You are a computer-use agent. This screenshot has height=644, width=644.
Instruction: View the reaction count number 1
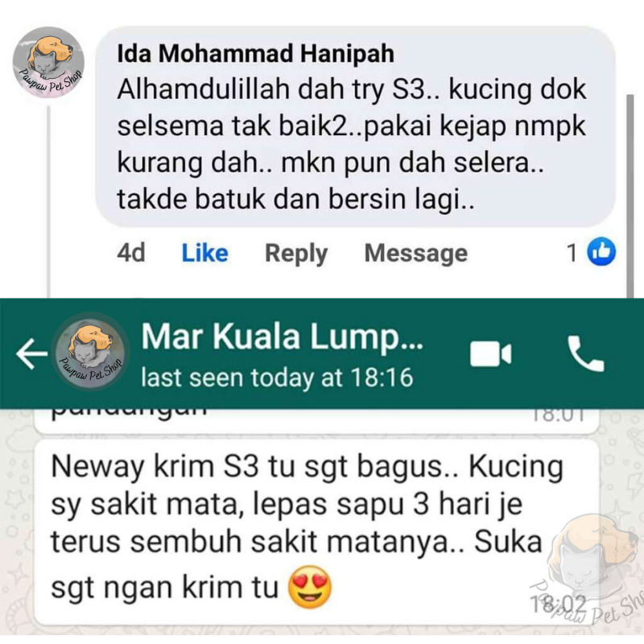pos(572,252)
